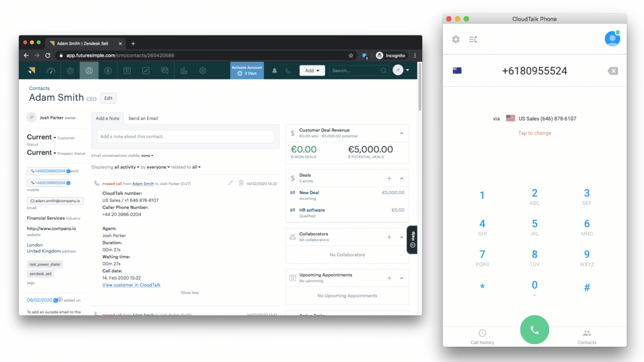Add a new deal with plus icon

tap(389, 178)
